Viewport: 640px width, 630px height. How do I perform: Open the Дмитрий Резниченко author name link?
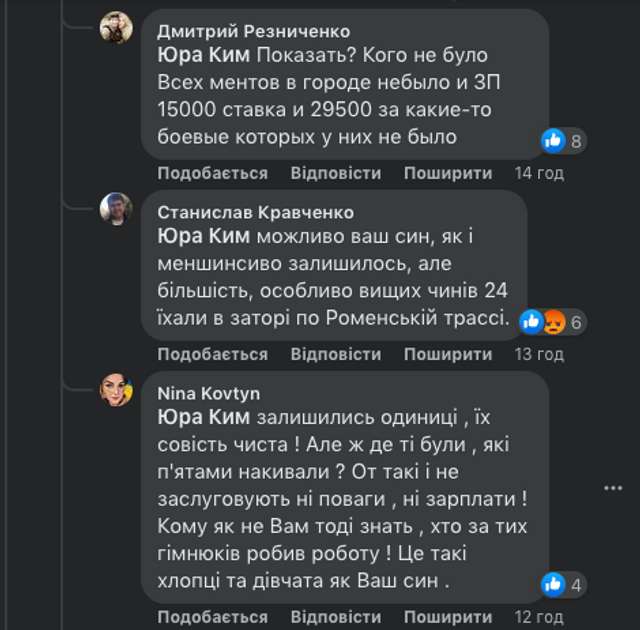click(254, 31)
